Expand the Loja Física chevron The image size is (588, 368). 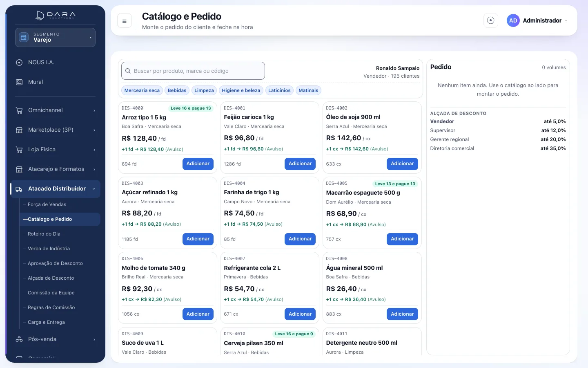(94, 150)
